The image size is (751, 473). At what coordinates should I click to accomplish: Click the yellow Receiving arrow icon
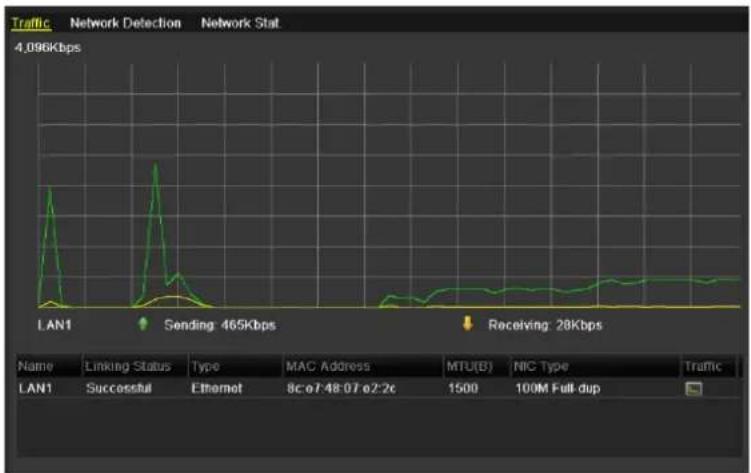467,324
